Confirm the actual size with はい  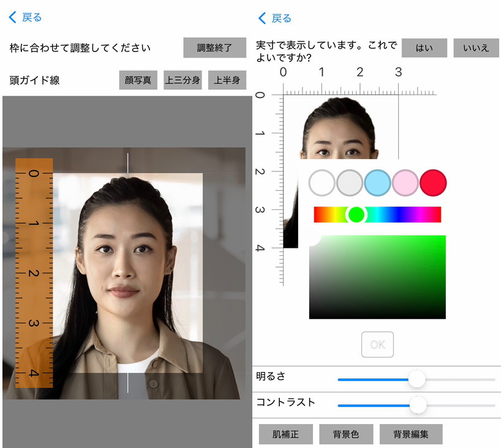click(x=424, y=48)
